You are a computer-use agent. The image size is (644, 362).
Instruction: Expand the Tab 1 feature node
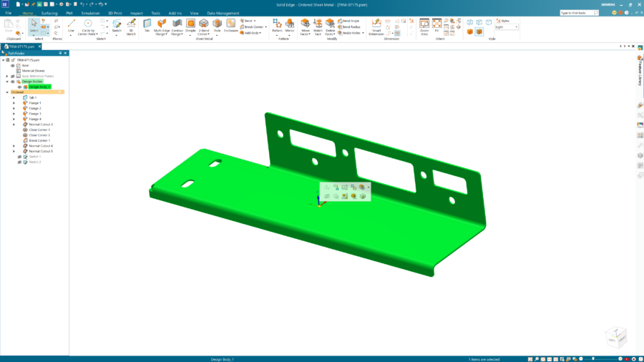(14, 98)
